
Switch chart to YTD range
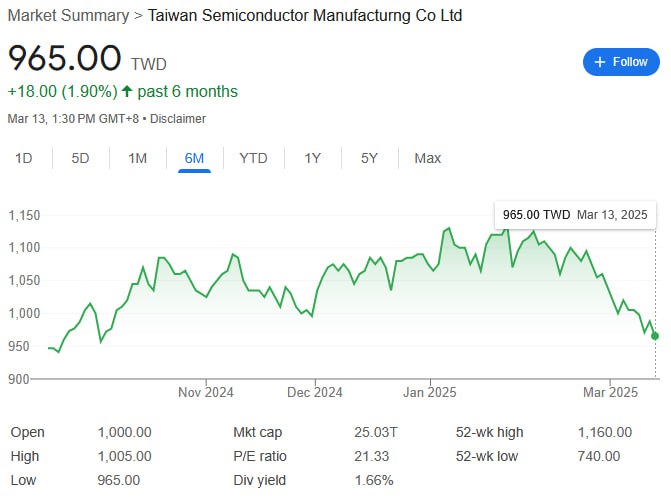click(253, 158)
